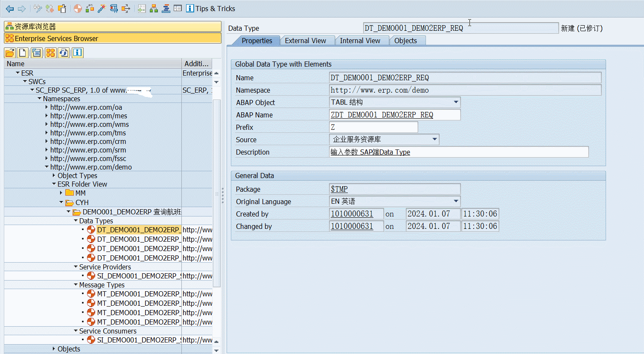Select the http://www.erp.com/fssc namespace row
Viewport: 644px width, 354px height.
tap(88, 158)
